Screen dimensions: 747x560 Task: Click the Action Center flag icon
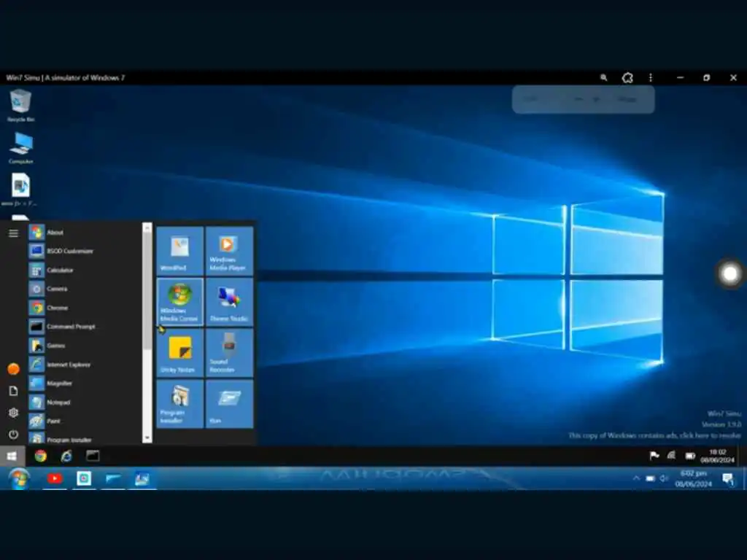654,456
